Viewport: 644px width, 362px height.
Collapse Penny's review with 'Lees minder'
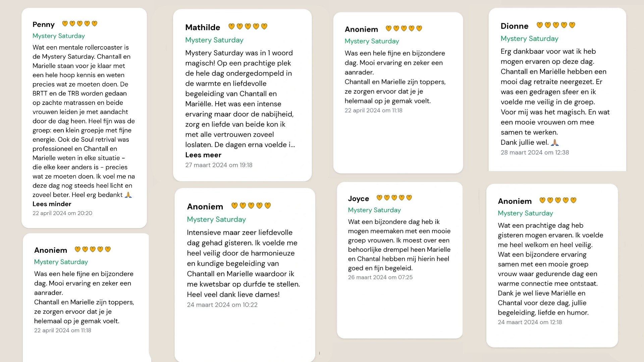(52, 204)
